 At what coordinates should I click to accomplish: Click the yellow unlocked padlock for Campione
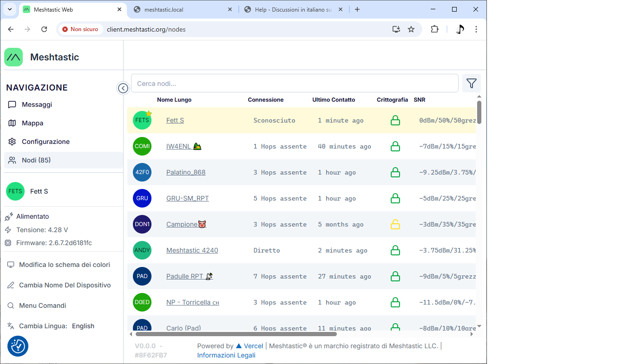pyautogui.click(x=395, y=225)
